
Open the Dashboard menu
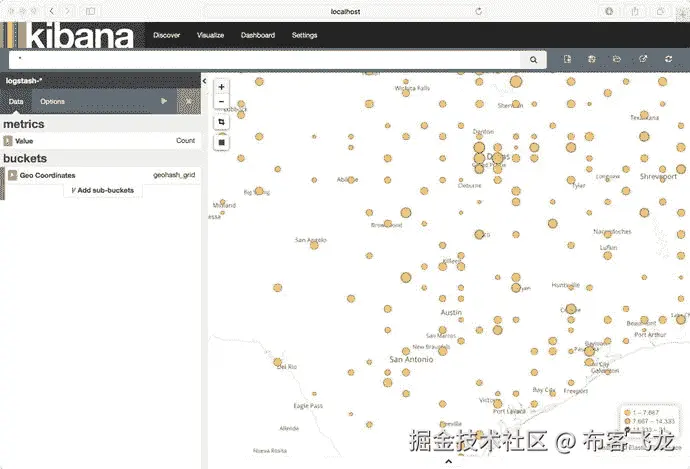pyautogui.click(x=258, y=35)
